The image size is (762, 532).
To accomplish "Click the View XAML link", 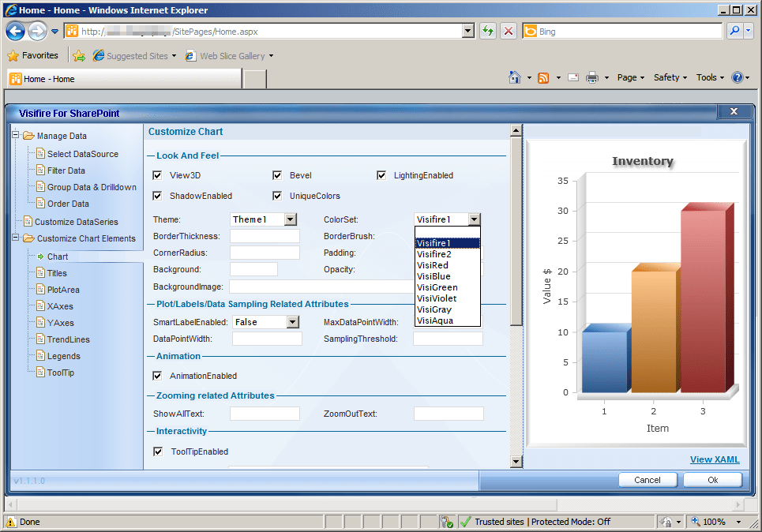I will pos(717,459).
